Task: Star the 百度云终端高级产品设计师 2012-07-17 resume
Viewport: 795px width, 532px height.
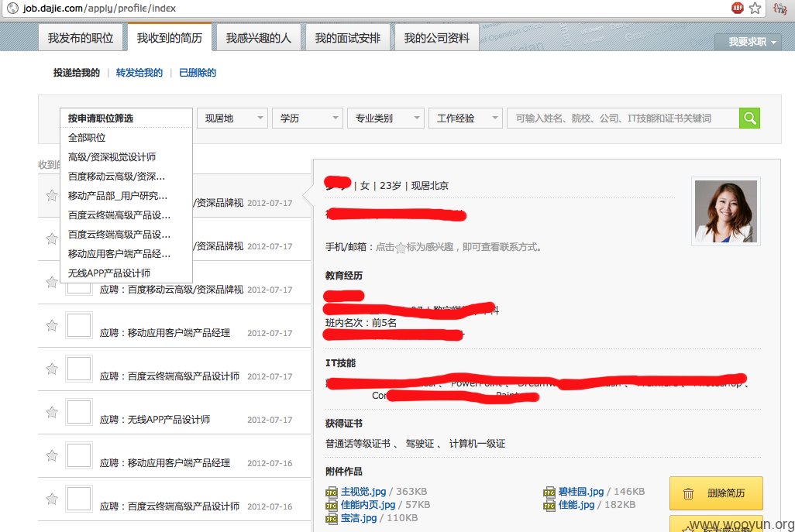Action: (x=52, y=369)
